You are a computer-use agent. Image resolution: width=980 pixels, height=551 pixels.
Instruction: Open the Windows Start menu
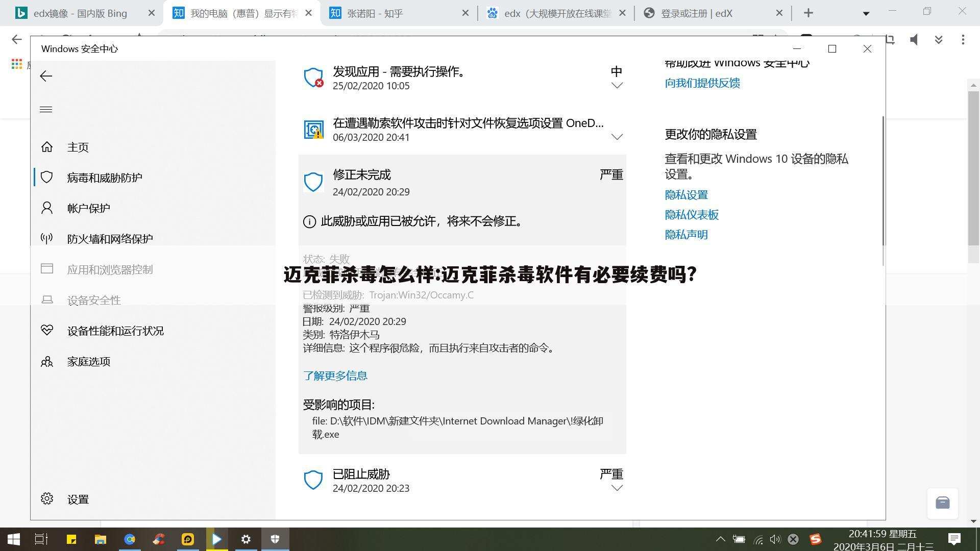pos(14,539)
